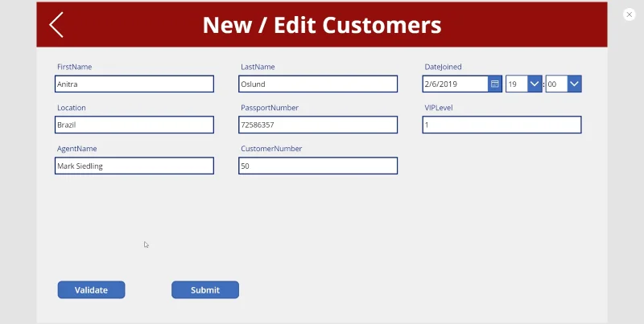Click the Location label text
Screen dimensions: 644x324
(x=72, y=108)
